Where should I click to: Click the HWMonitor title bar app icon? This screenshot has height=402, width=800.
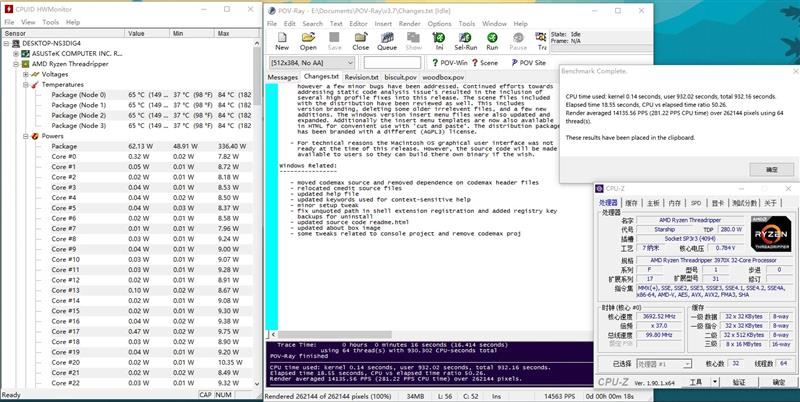click(x=9, y=9)
